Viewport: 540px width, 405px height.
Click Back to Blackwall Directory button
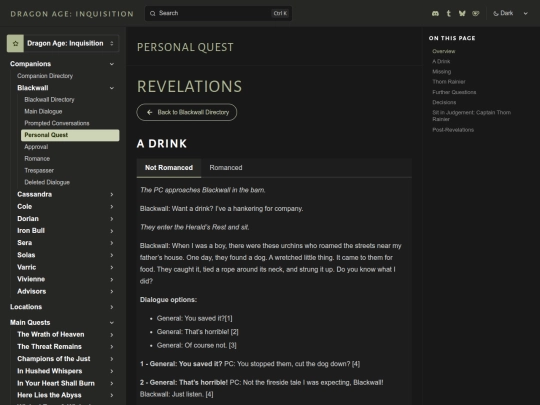coord(187,112)
